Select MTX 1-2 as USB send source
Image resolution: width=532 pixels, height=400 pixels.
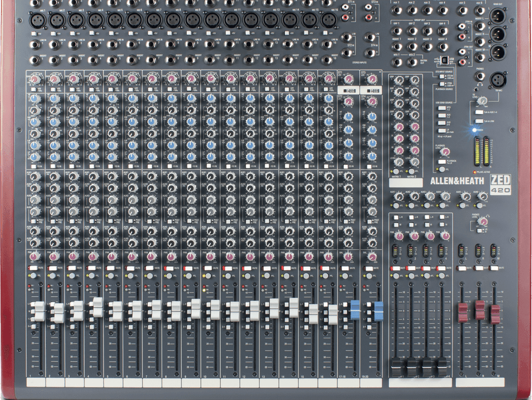point(441,107)
